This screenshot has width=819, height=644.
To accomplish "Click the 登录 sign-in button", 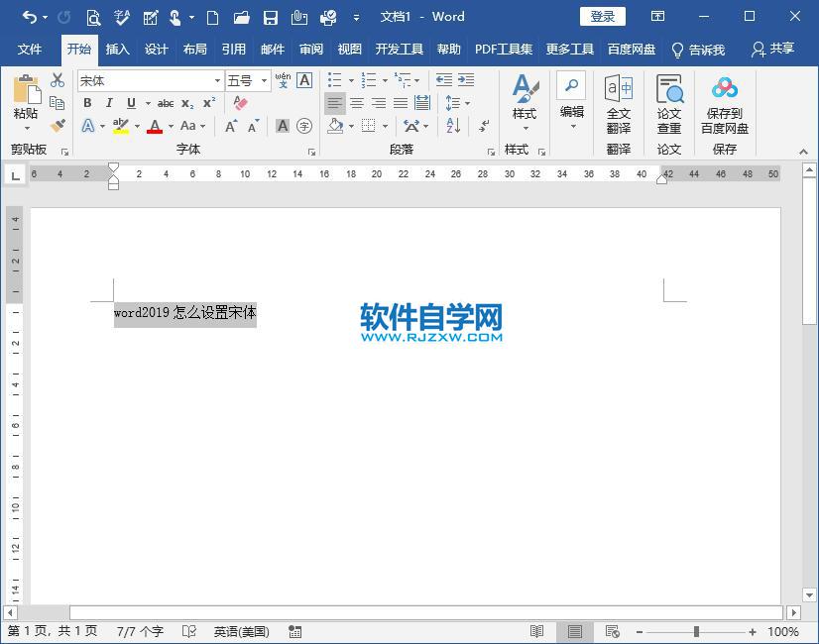I will [602, 16].
